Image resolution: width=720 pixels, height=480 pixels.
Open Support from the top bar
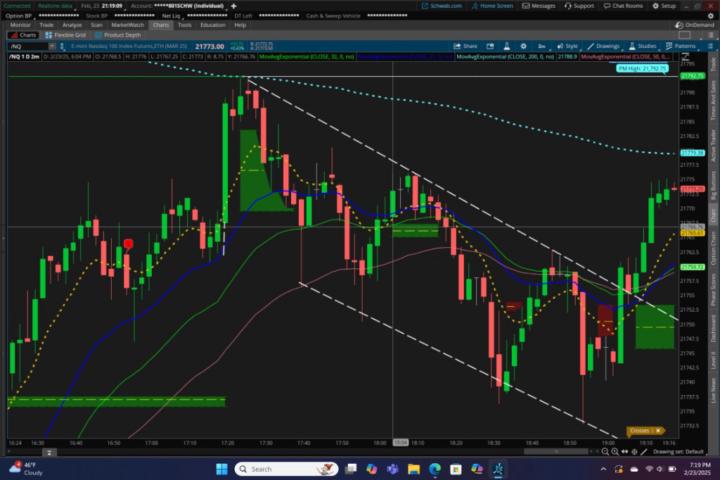(579, 6)
